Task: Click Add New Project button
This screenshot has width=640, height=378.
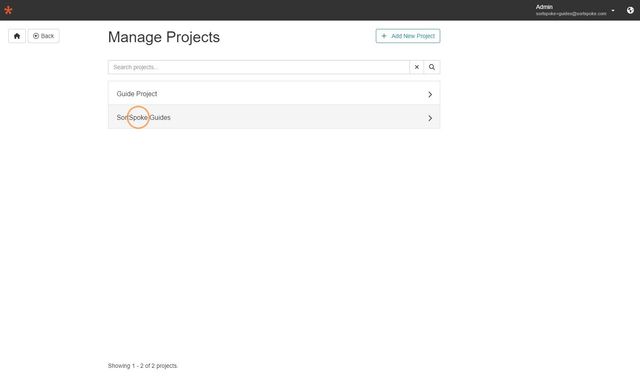Action: pos(408,36)
